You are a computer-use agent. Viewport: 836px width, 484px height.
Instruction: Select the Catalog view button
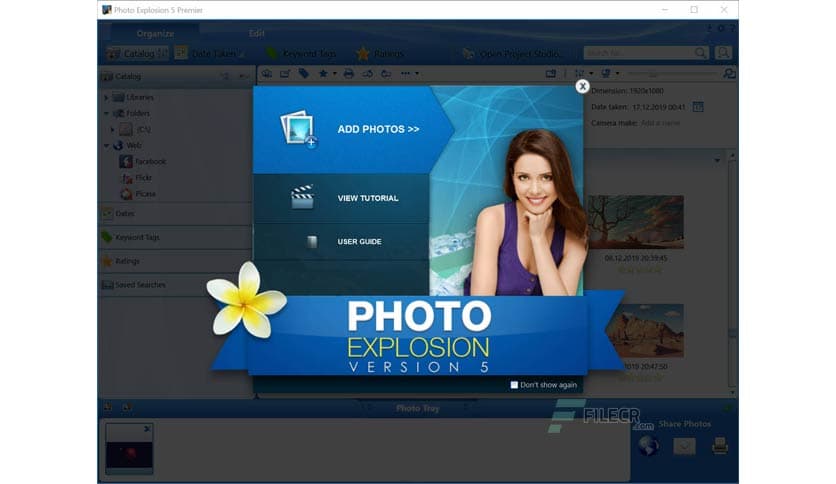click(137, 53)
